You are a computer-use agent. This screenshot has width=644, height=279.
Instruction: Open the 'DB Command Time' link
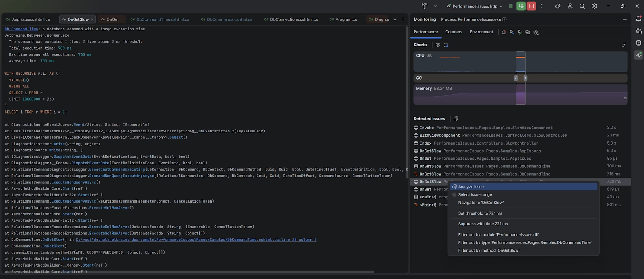21,29
